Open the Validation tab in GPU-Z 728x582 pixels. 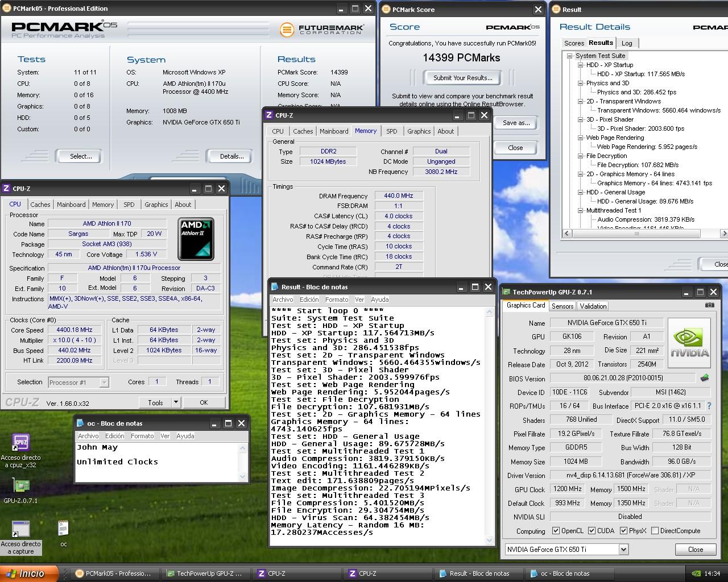click(x=593, y=306)
